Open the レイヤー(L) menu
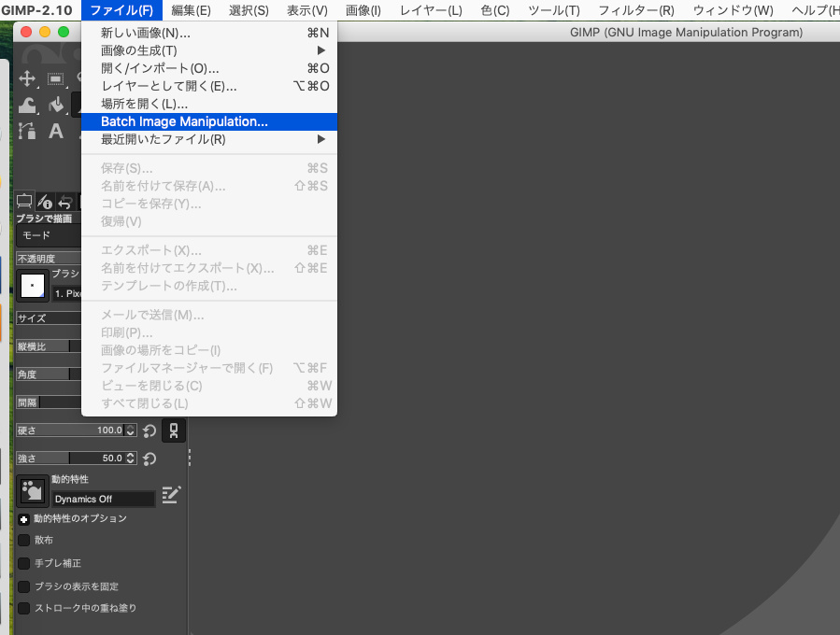 [432, 10]
